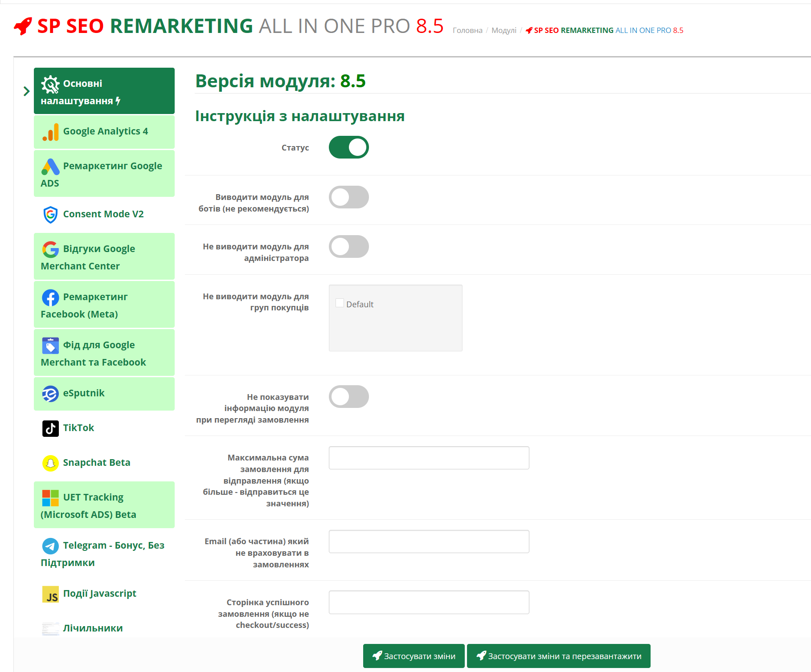811x672 pixels.
Task: Open Фід для Google Merchant та Facebook tab
Action: tap(104, 353)
